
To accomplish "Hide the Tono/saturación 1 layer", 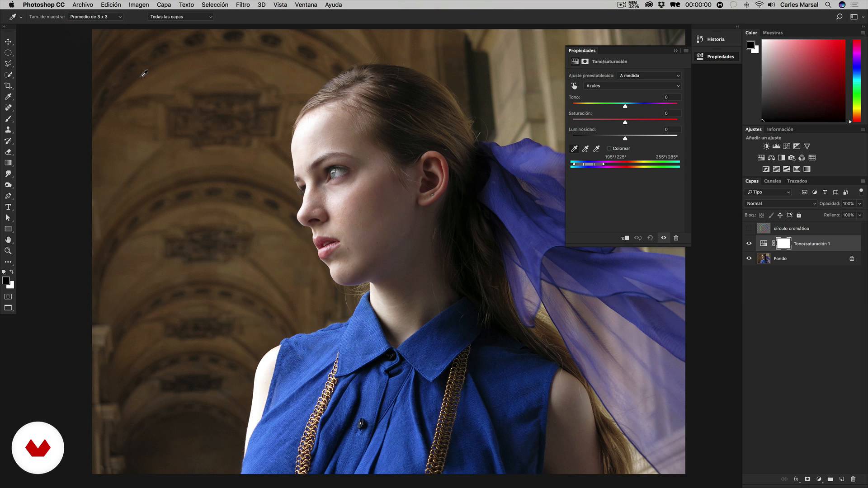I will click(x=749, y=244).
